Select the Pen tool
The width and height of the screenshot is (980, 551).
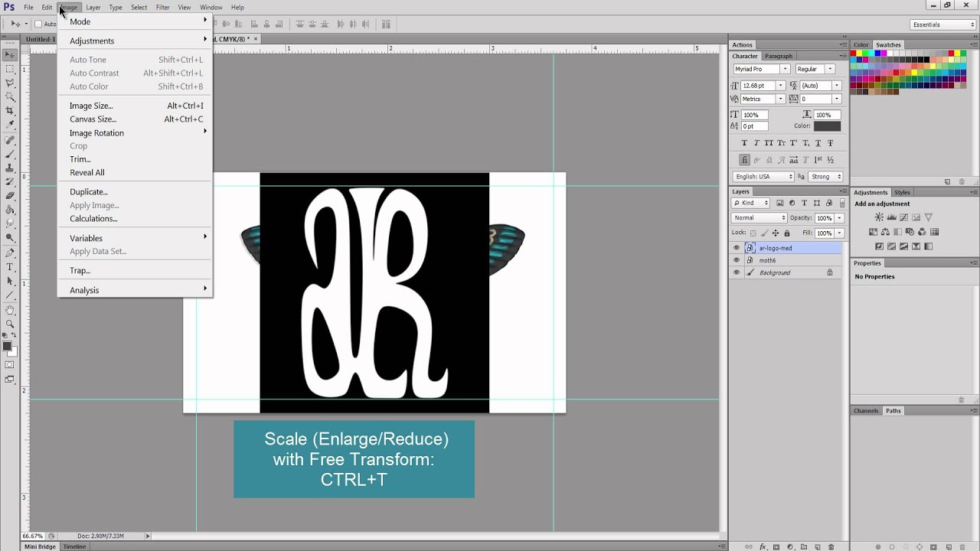click(x=10, y=253)
